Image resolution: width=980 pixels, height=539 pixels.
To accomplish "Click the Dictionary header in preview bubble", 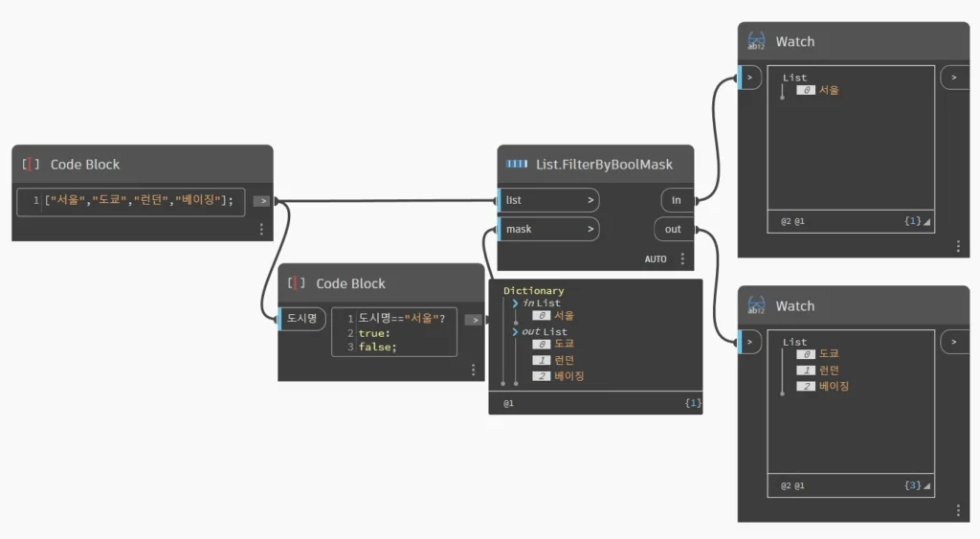I will 534,291.
